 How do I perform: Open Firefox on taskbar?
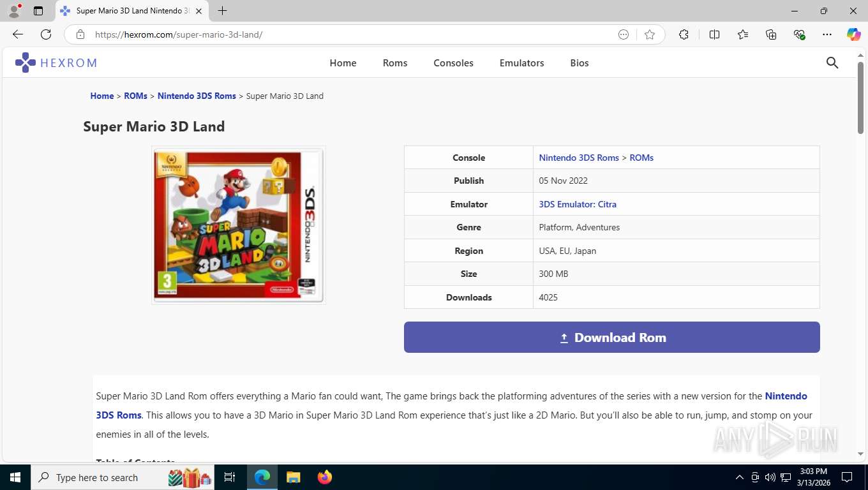click(325, 477)
